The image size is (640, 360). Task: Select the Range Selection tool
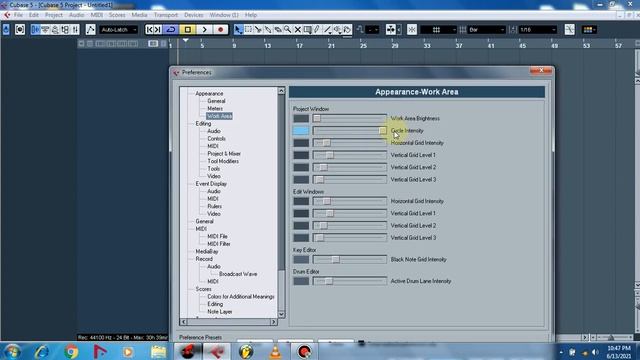[x=248, y=29]
